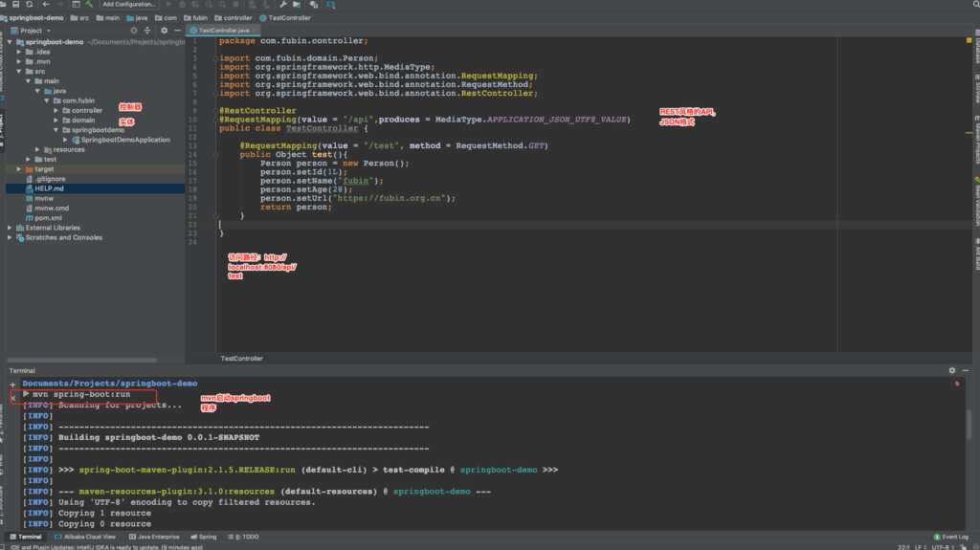Click the src breadcrumb in navigation bar
The image size is (980, 550).
(x=80, y=18)
